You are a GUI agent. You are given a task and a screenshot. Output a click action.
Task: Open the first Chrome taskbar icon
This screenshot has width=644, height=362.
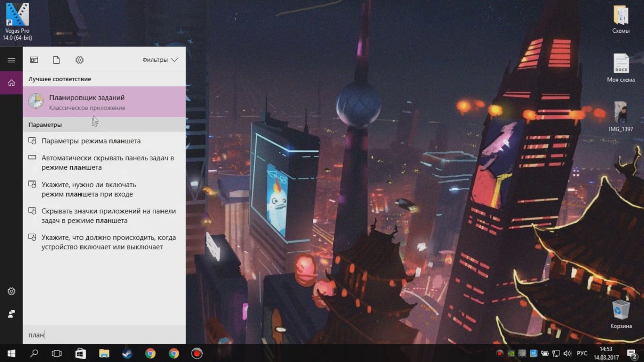[150, 353]
